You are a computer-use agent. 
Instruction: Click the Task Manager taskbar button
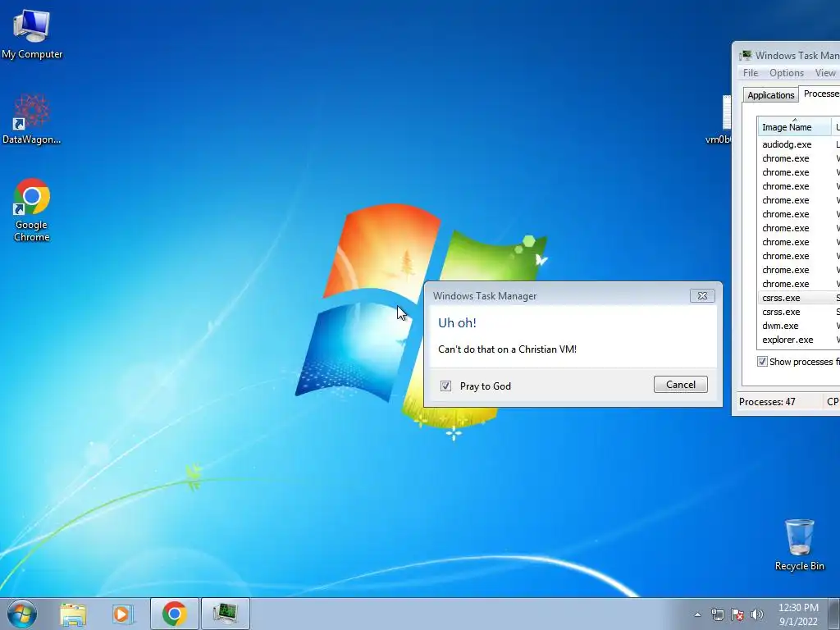tap(225, 614)
